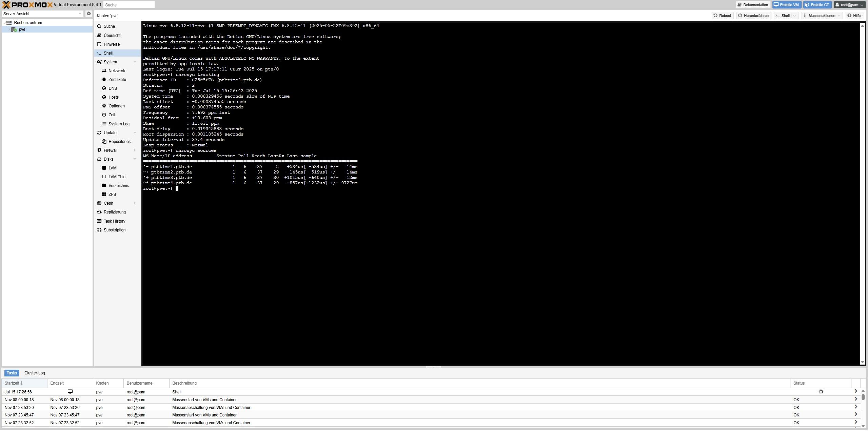This screenshot has height=431, width=868.
Task: Open the ZFS disk section
Action: 112,194
